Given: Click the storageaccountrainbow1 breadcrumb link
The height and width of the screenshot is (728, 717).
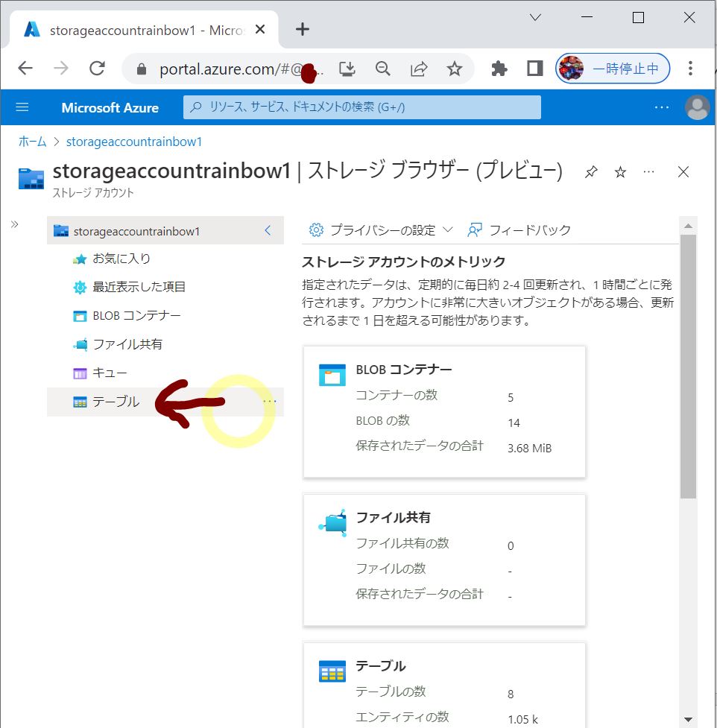Looking at the screenshot, I should [134, 142].
